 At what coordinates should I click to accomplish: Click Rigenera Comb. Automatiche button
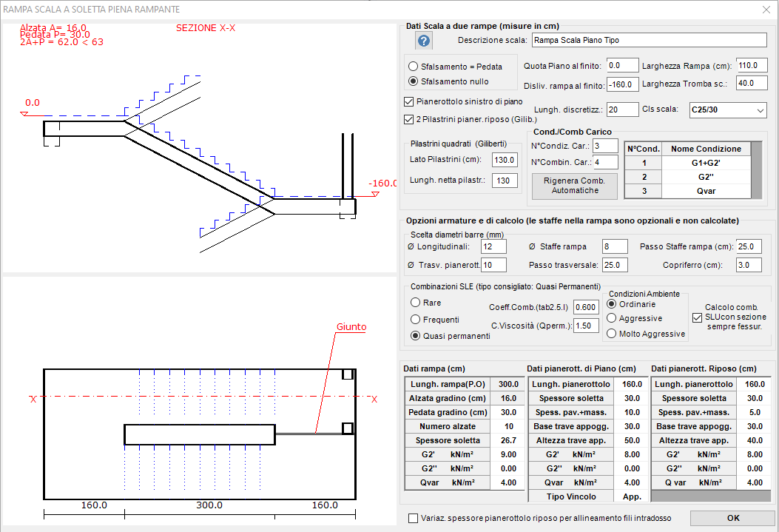(x=574, y=186)
